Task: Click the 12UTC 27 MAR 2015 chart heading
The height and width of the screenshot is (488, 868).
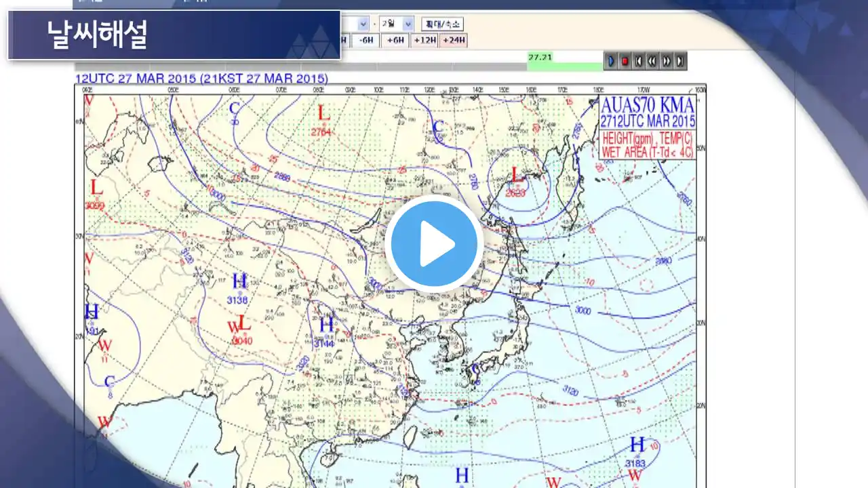Action: pos(201,79)
